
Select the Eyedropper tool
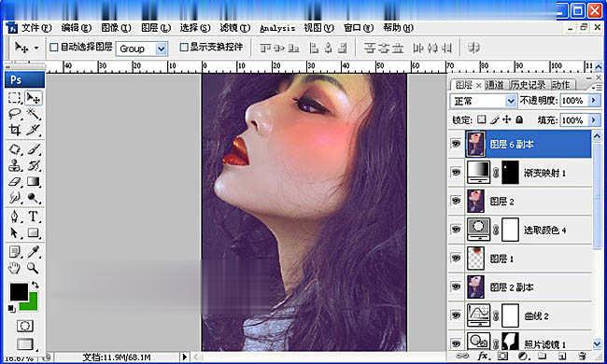[34, 252]
